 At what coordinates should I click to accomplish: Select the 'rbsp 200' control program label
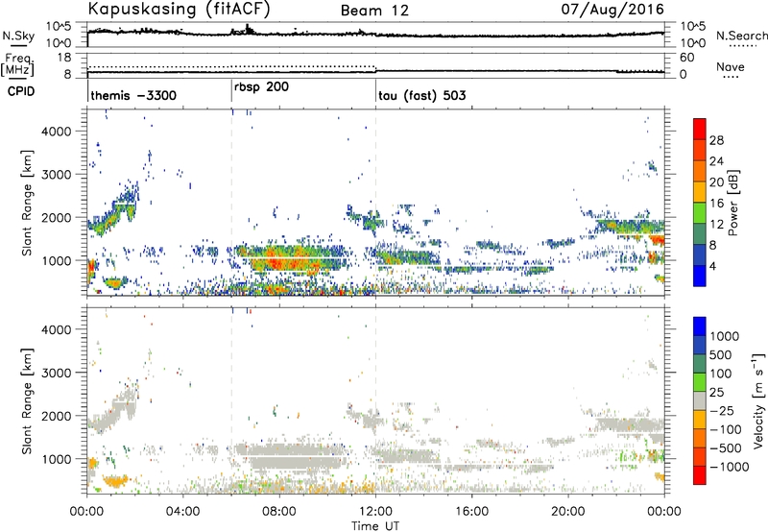[261, 86]
